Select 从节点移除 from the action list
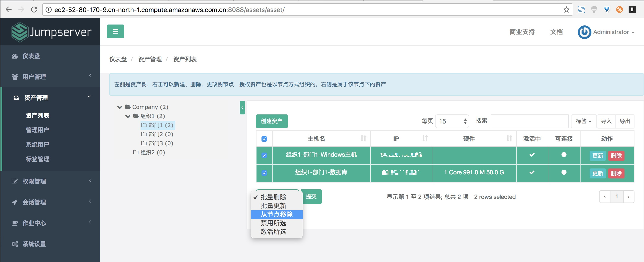 coord(276,214)
